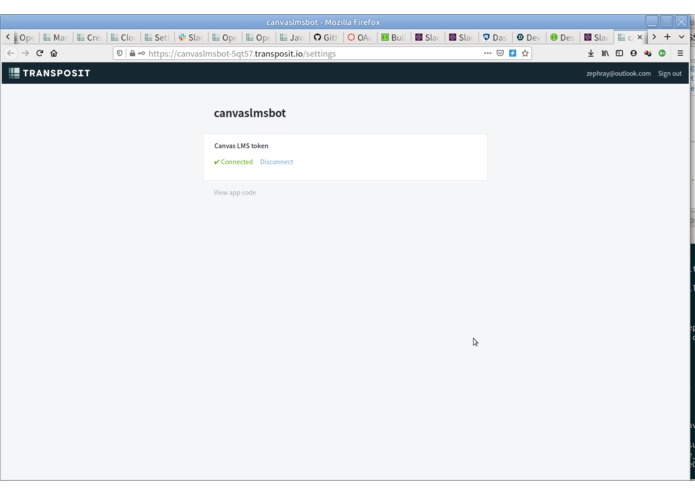Switch to the Slack tab with colorful logo
This screenshot has width=695, height=494.
click(191, 38)
